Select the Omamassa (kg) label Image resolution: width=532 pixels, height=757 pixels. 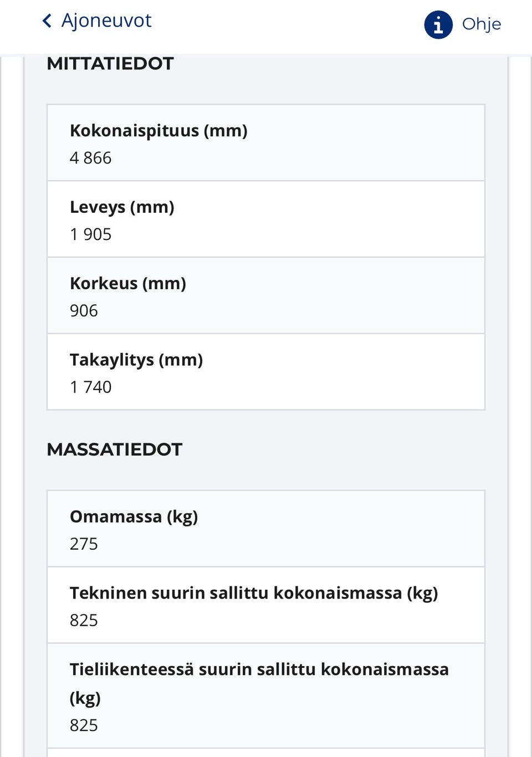point(134,517)
